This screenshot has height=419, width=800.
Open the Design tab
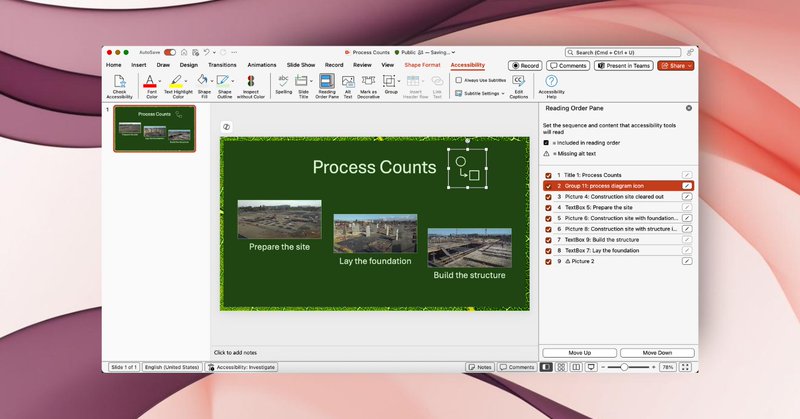(x=188, y=65)
